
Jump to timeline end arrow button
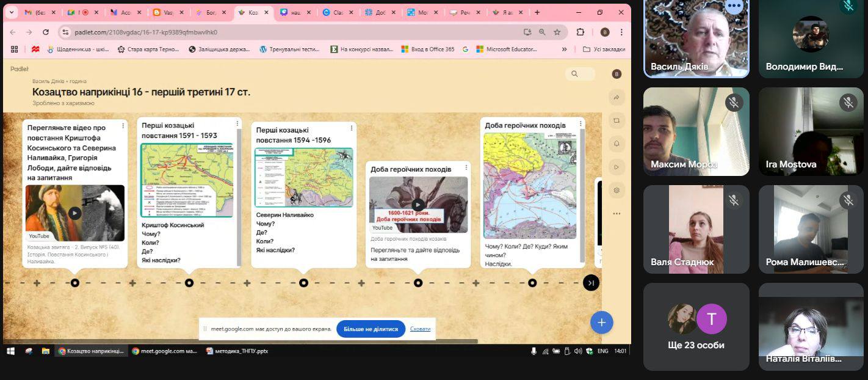coord(590,283)
